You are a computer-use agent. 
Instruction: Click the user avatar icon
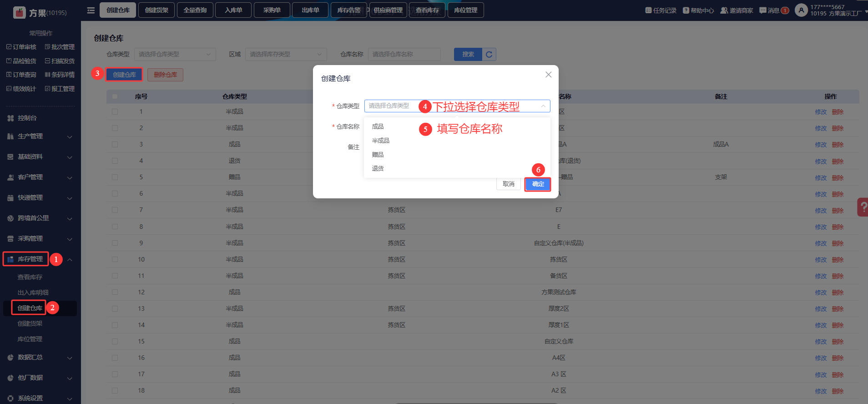(801, 10)
